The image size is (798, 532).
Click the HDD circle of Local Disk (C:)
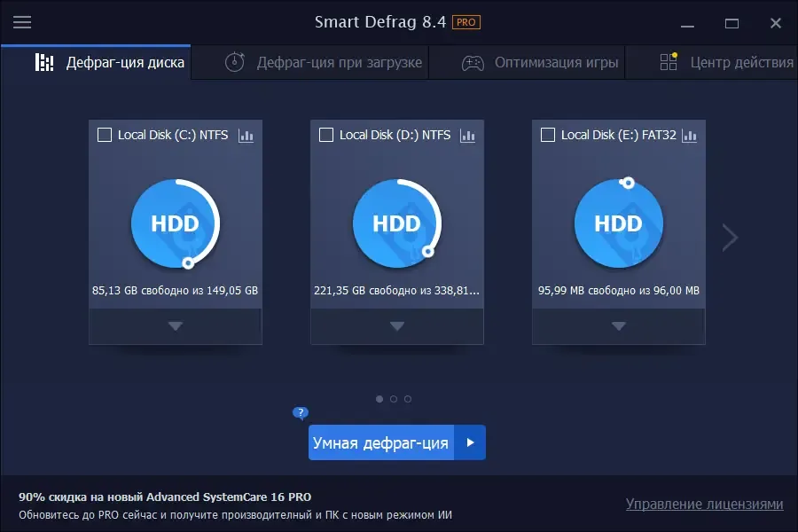pos(175,223)
